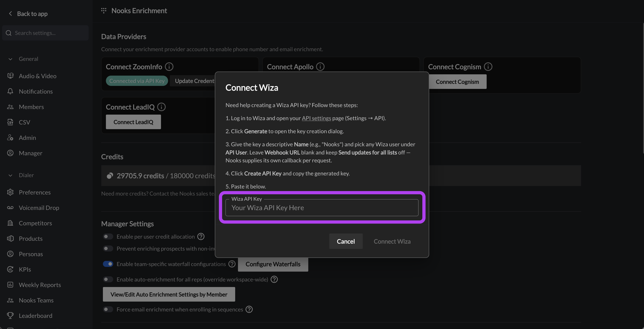Click Connect Cognism button

point(457,82)
